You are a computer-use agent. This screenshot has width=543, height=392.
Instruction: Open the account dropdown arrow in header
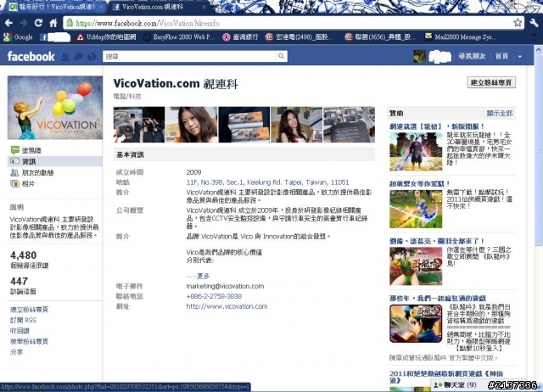pos(520,57)
